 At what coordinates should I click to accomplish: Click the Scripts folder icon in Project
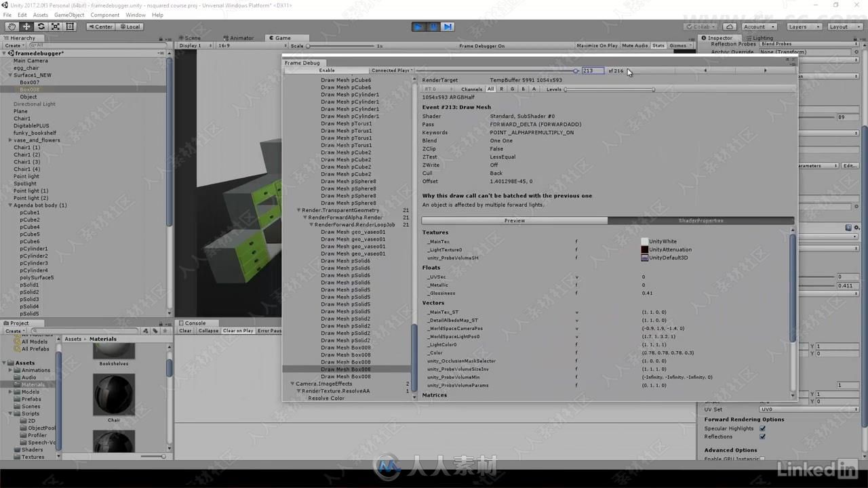tap(16, 413)
